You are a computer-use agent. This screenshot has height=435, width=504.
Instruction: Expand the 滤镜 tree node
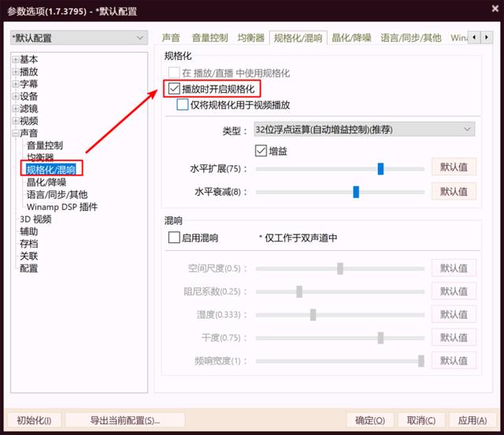[x=15, y=109]
